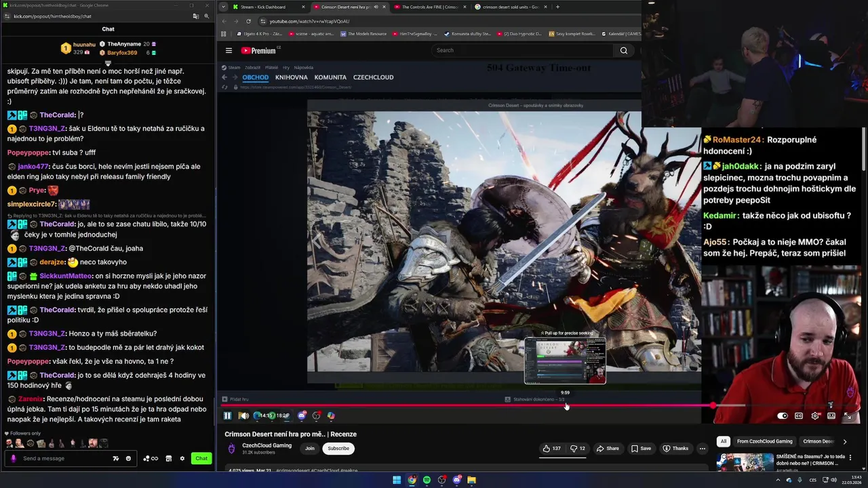This screenshot has width=868, height=488.
Task: Show more chips with right arrow
Action: [844, 441]
